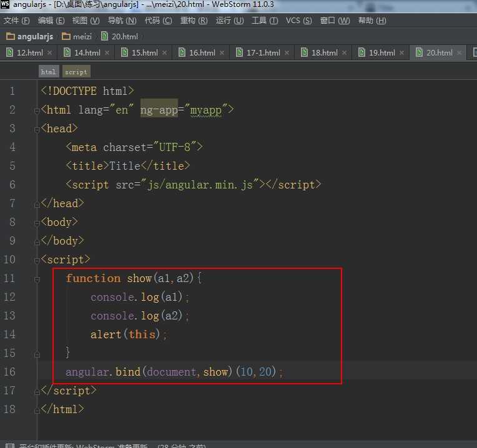Close the 14.html tab

coord(107,53)
